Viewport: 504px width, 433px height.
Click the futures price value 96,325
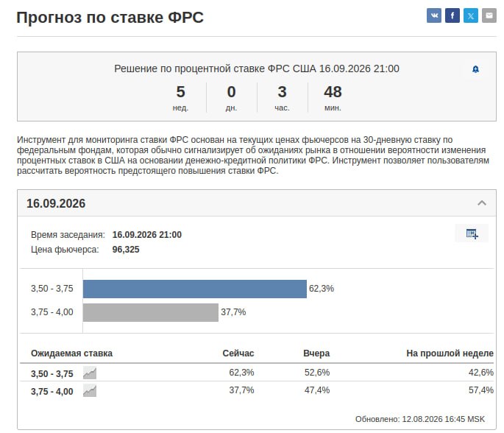coord(126,250)
